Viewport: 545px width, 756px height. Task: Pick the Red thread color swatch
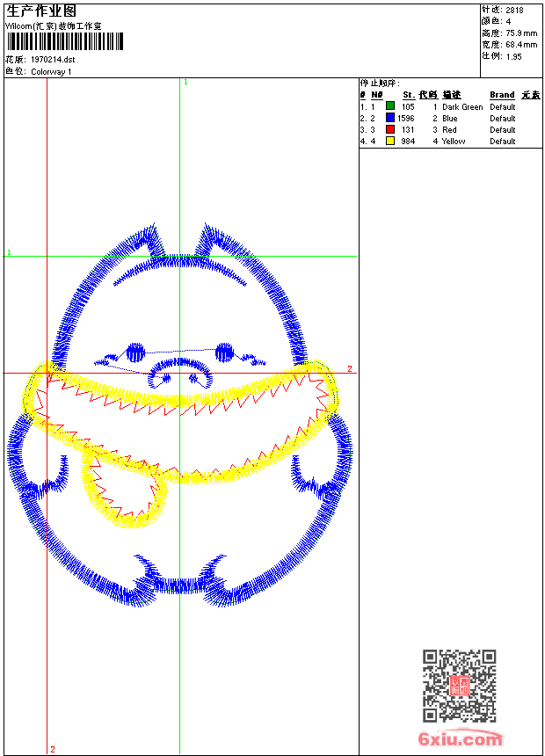[x=390, y=129]
